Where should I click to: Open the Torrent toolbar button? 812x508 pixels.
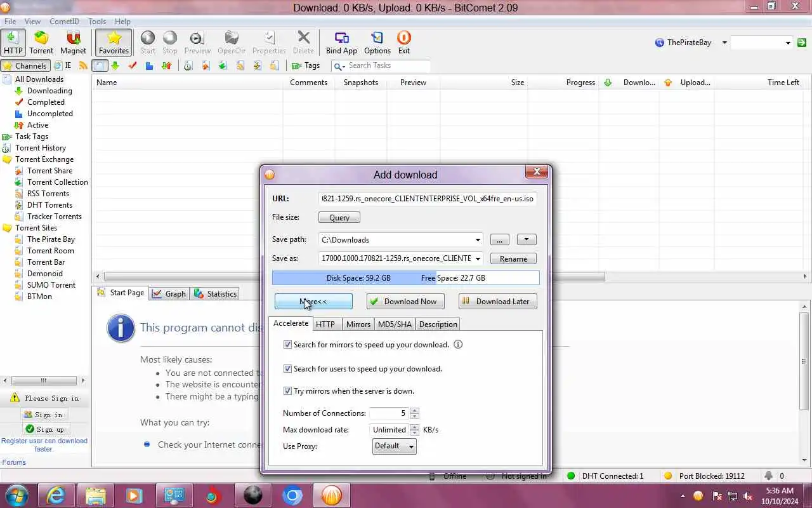click(41, 43)
